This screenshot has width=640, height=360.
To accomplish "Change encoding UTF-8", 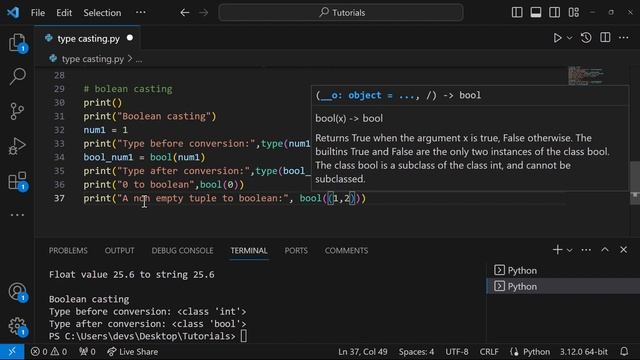I will coord(457,351).
